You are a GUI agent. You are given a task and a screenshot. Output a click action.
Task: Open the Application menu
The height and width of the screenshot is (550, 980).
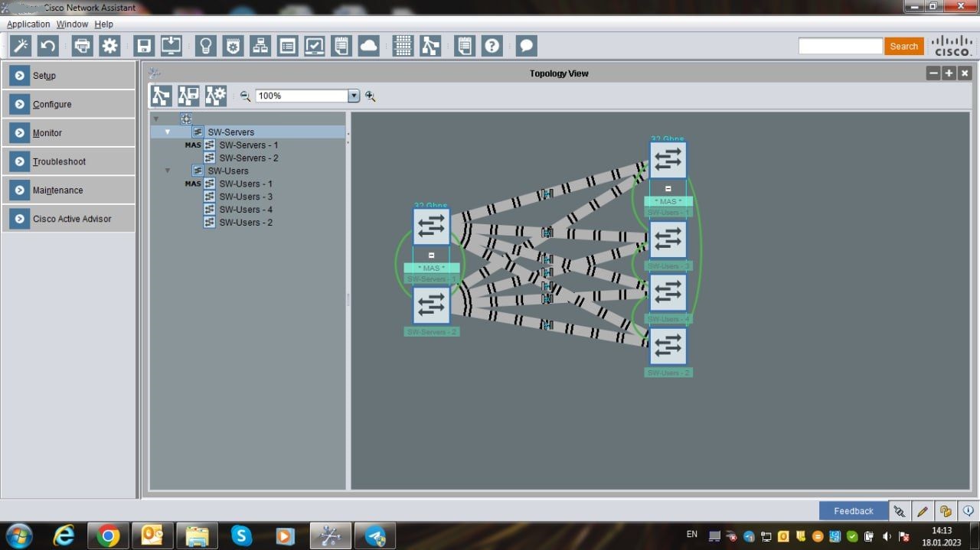pos(28,24)
